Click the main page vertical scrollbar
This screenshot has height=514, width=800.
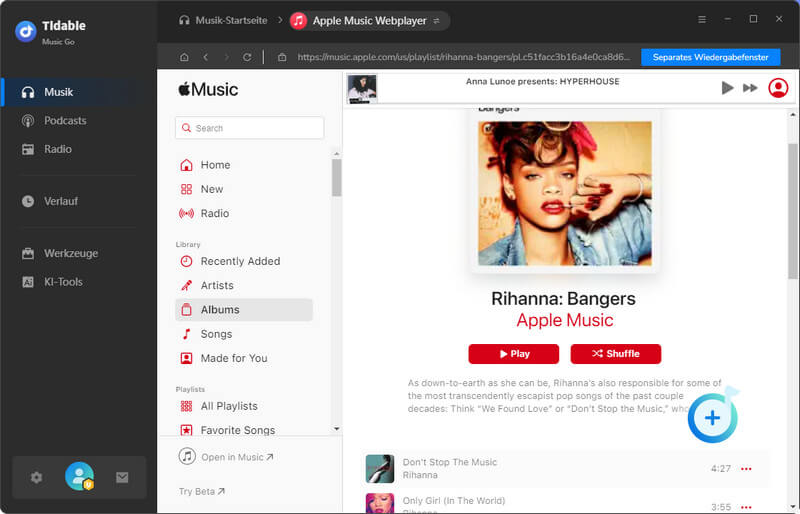792,211
